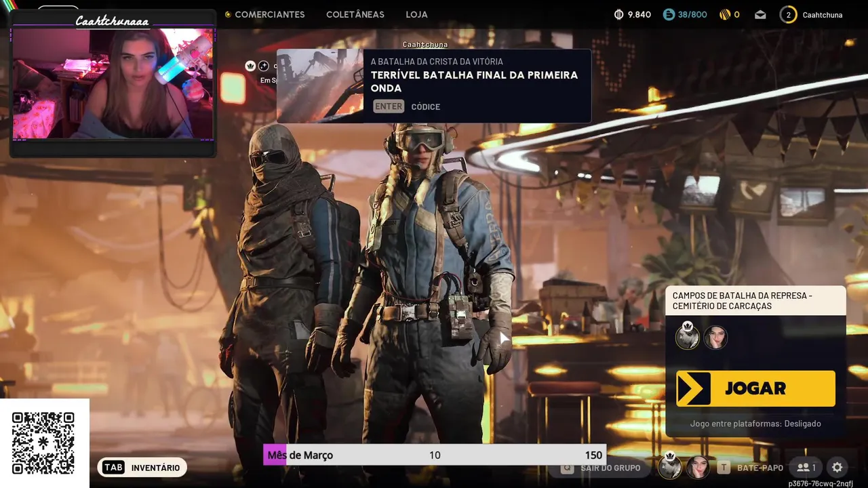This screenshot has height=488, width=868.
Task: Open the friends list icon showing 1
Action: [806, 467]
